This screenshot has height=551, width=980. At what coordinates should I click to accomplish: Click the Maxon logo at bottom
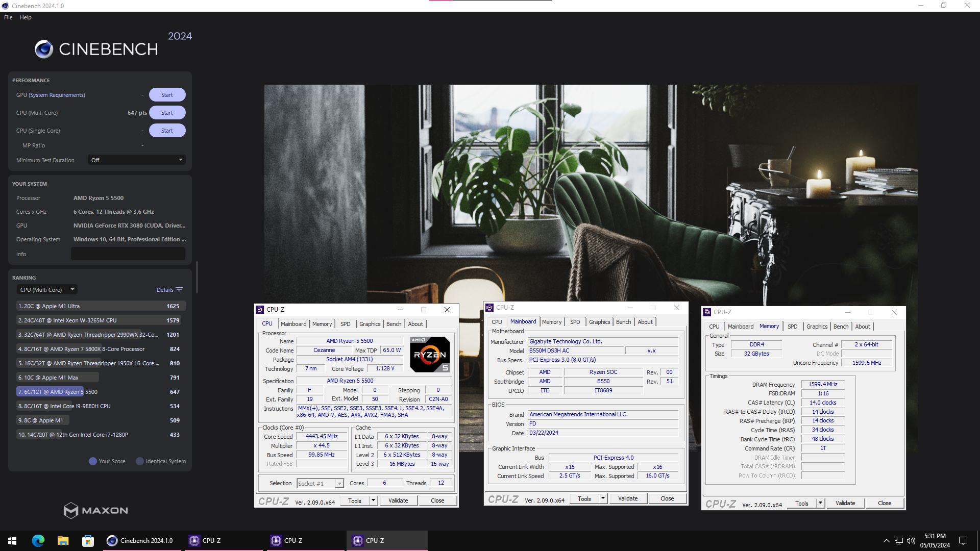[x=95, y=510]
